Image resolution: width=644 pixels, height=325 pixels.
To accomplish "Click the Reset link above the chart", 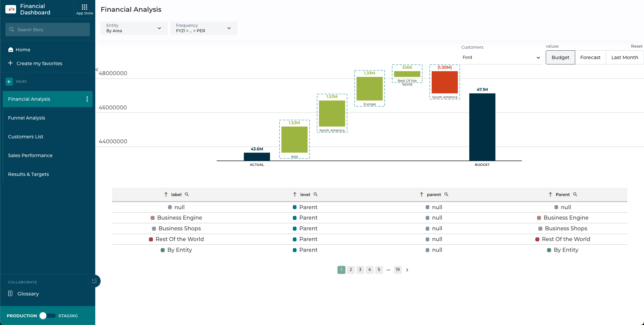I will (x=637, y=46).
